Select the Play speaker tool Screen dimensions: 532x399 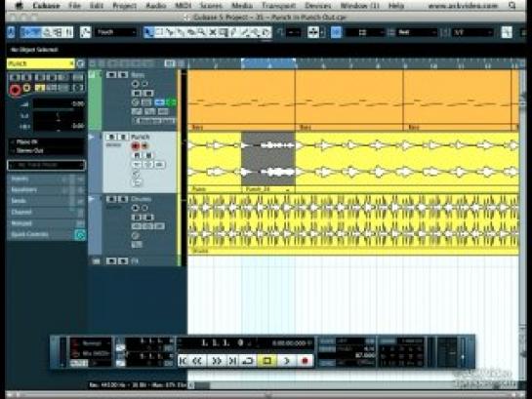tap(255, 32)
